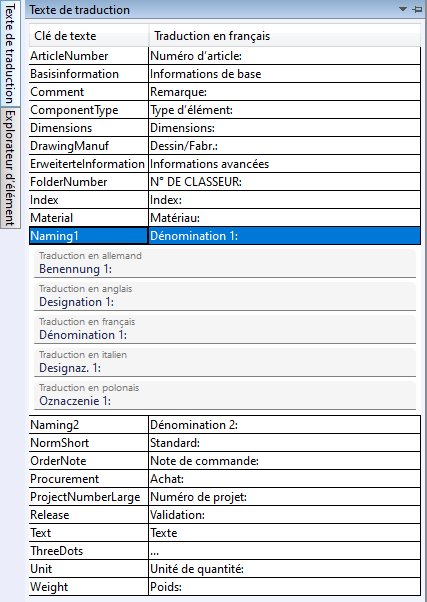Select the Naming1 highlighted row

(x=225, y=236)
